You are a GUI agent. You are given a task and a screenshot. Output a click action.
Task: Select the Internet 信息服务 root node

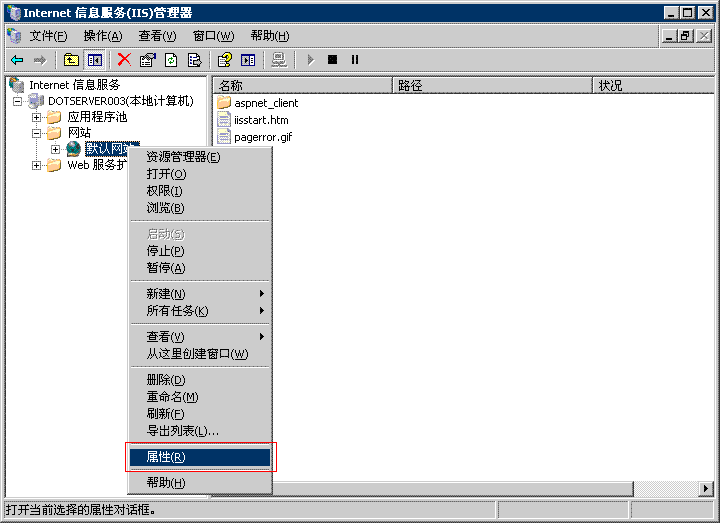[x=74, y=85]
